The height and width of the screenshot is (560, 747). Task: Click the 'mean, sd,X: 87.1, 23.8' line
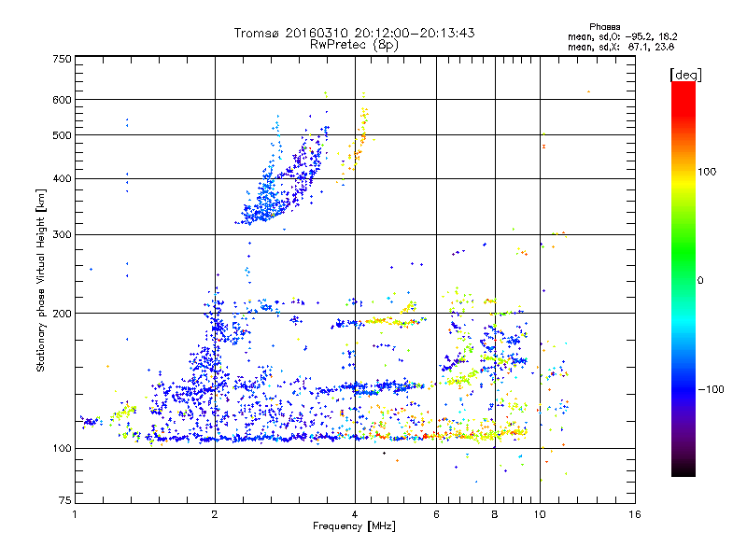coord(621,47)
